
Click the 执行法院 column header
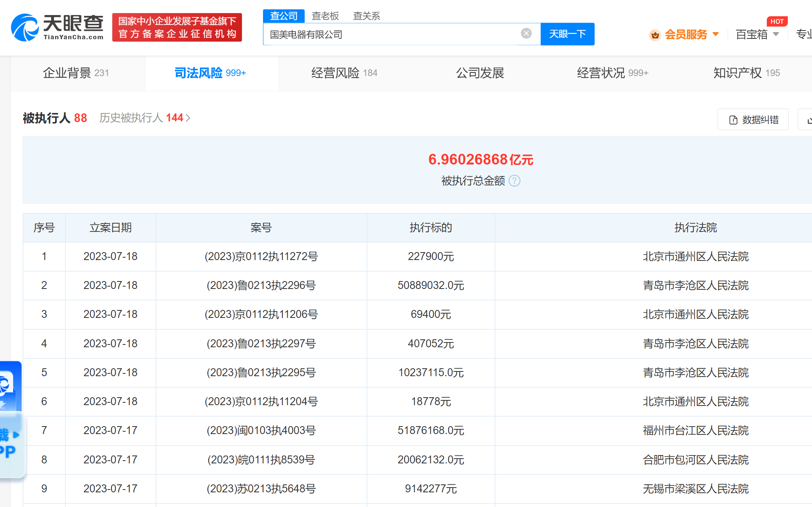[x=695, y=228]
